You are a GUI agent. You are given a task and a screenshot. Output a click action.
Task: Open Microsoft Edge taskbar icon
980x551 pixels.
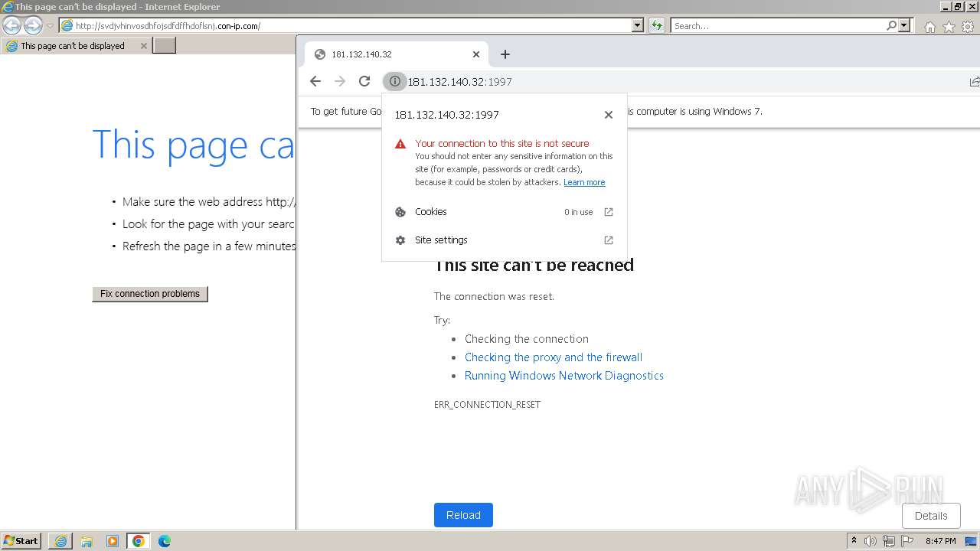click(x=165, y=541)
